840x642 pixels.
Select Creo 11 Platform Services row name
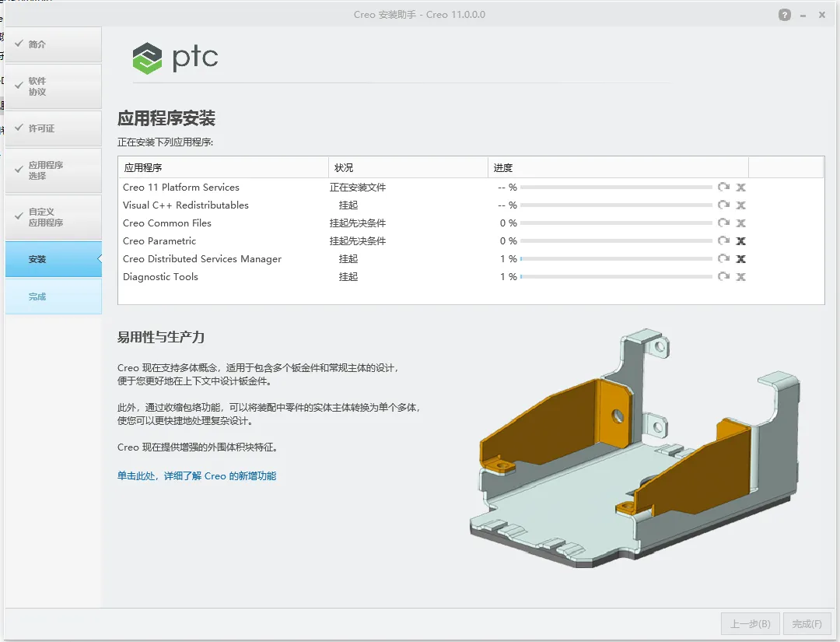click(181, 187)
